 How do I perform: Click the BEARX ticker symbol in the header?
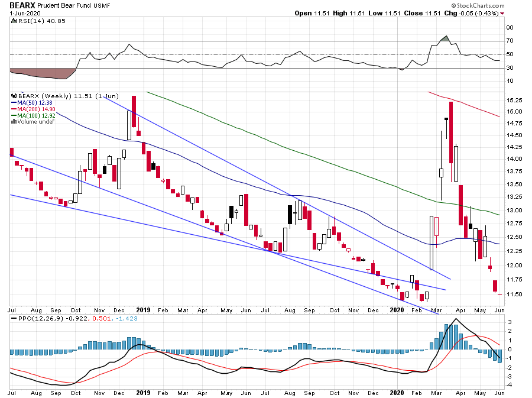click(22, 5)
